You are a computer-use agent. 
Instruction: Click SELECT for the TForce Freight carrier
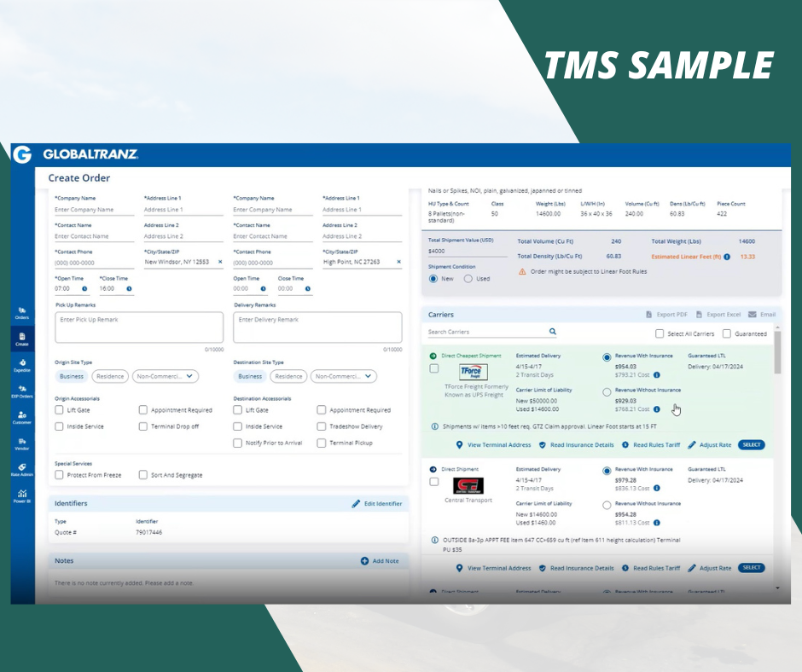pos(752,445)
